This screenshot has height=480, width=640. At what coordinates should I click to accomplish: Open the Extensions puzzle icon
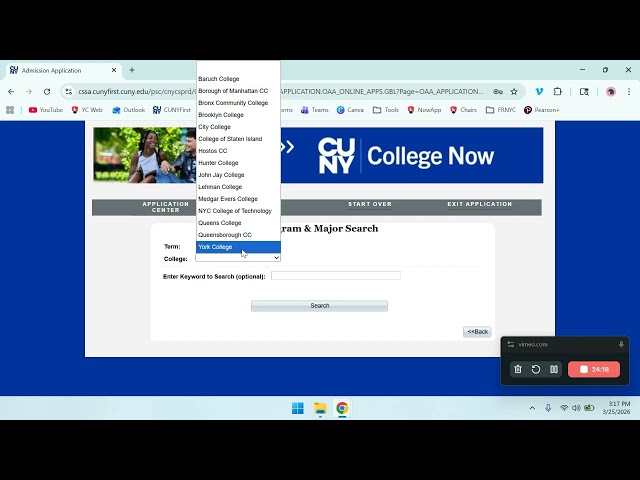pos(558,92)
